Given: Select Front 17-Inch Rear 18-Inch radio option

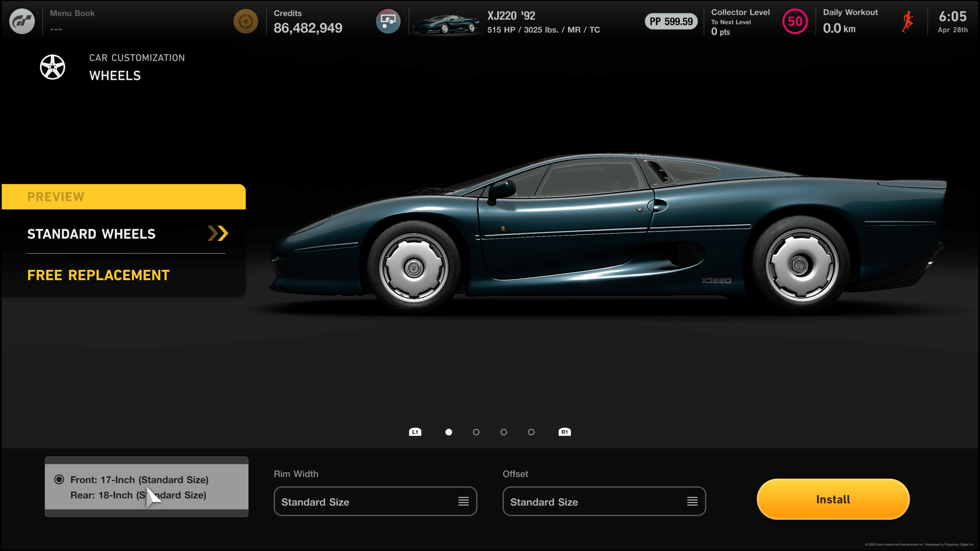Looking at the screenshot, I should pos(146,487).
